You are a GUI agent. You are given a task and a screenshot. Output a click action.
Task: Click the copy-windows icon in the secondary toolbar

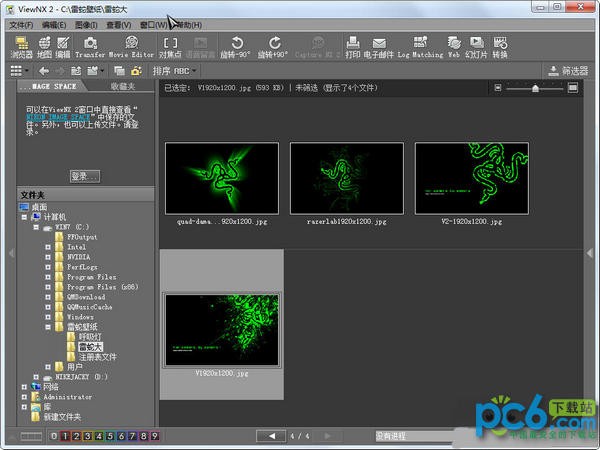(119, 71)
